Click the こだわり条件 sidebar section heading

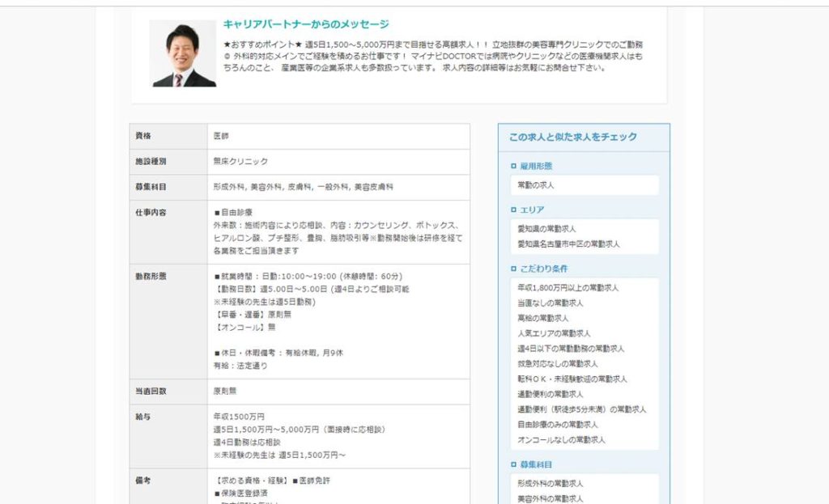pyautogui.click(x=543, y=269)
